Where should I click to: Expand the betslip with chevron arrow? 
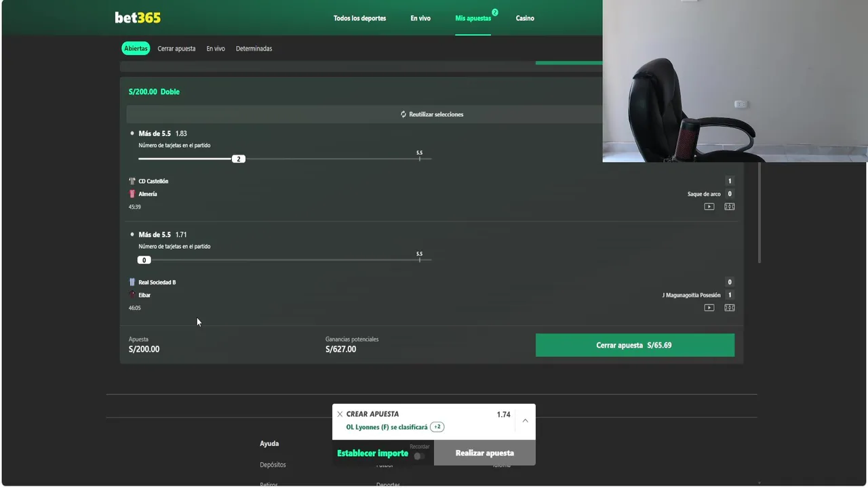pyautogui.click(x=525, y=421)
